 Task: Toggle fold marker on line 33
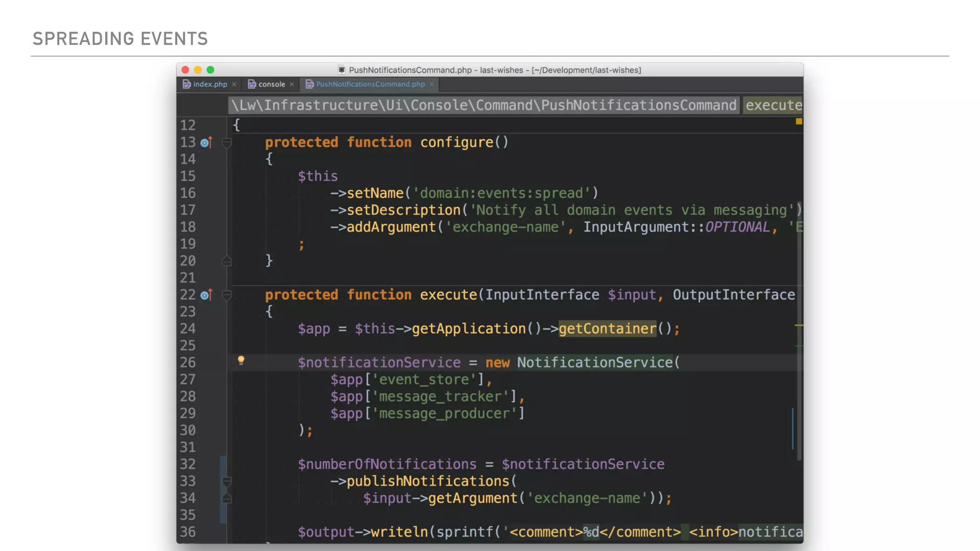(227, 481)
